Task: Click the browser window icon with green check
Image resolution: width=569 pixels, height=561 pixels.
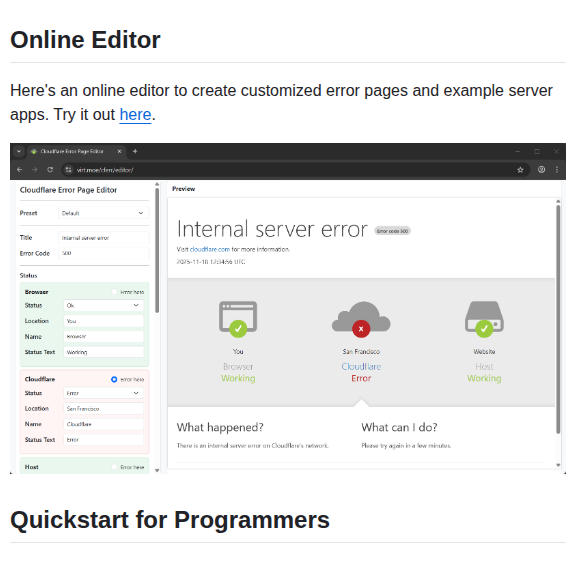Action: pos(238,319)
